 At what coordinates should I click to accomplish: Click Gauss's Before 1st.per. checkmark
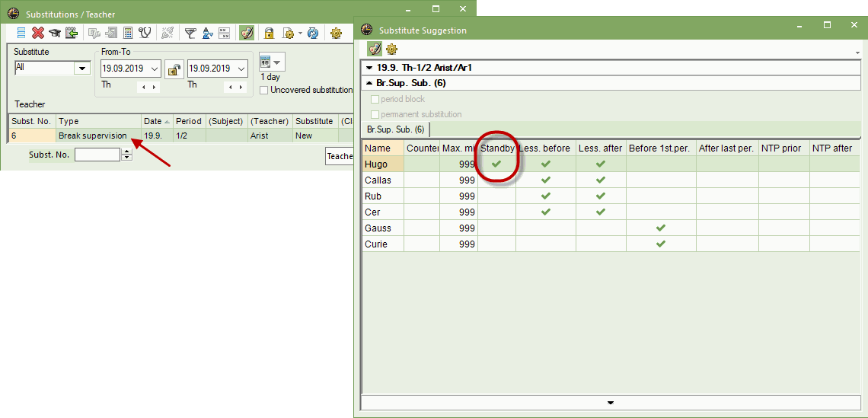pos(660,228)
